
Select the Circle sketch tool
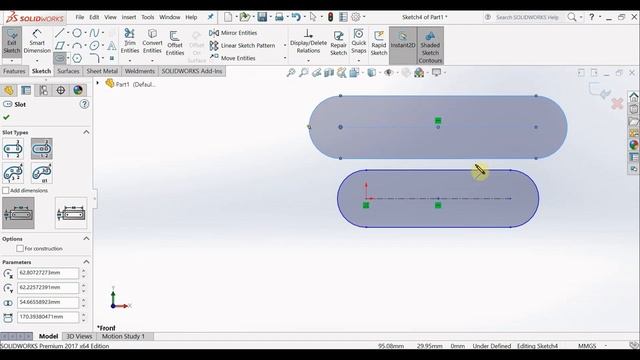click(77, 33)
